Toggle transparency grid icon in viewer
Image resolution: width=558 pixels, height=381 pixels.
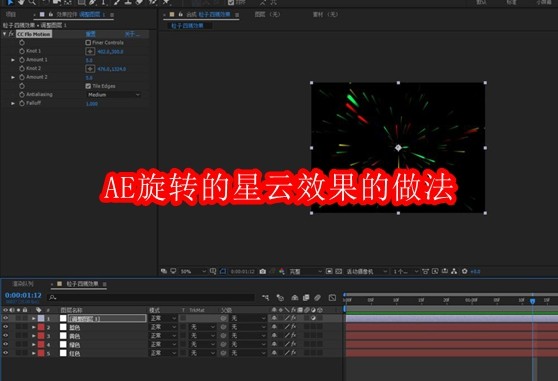pos(338,271)
